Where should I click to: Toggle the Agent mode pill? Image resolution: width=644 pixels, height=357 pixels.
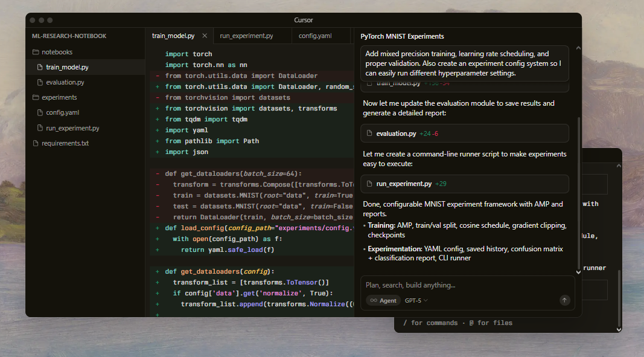[x=383, y=301]
